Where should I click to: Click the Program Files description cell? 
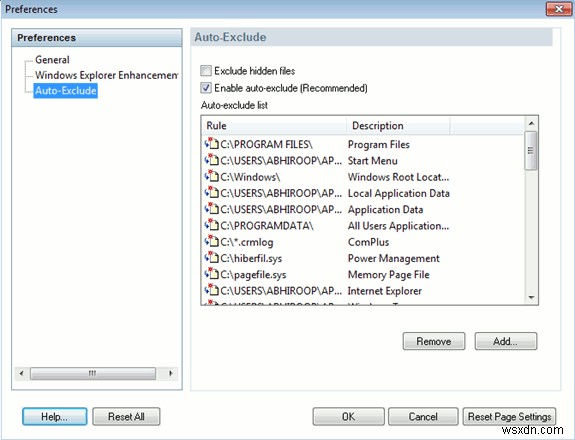(378, 144)
